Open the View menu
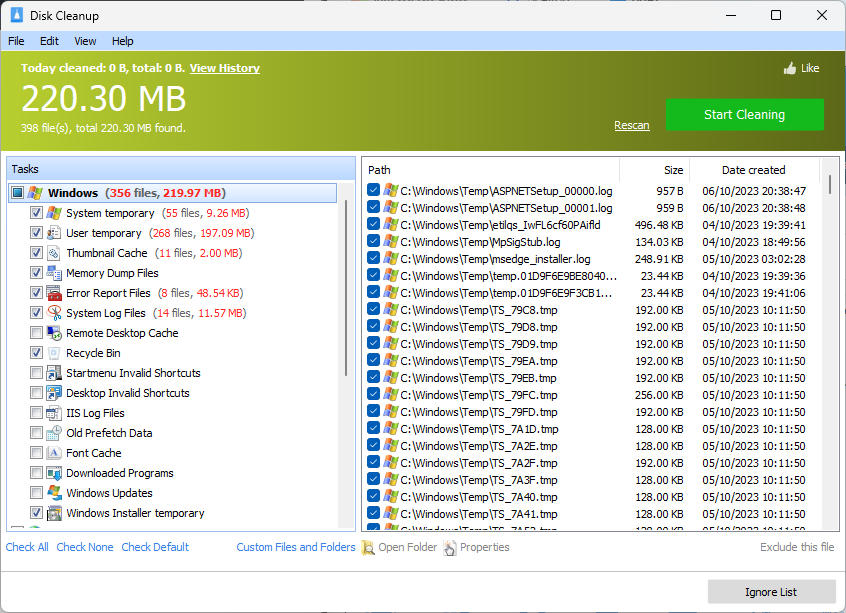Image resolution: width=846 pixels, height=613 pixels. [85, 41]
